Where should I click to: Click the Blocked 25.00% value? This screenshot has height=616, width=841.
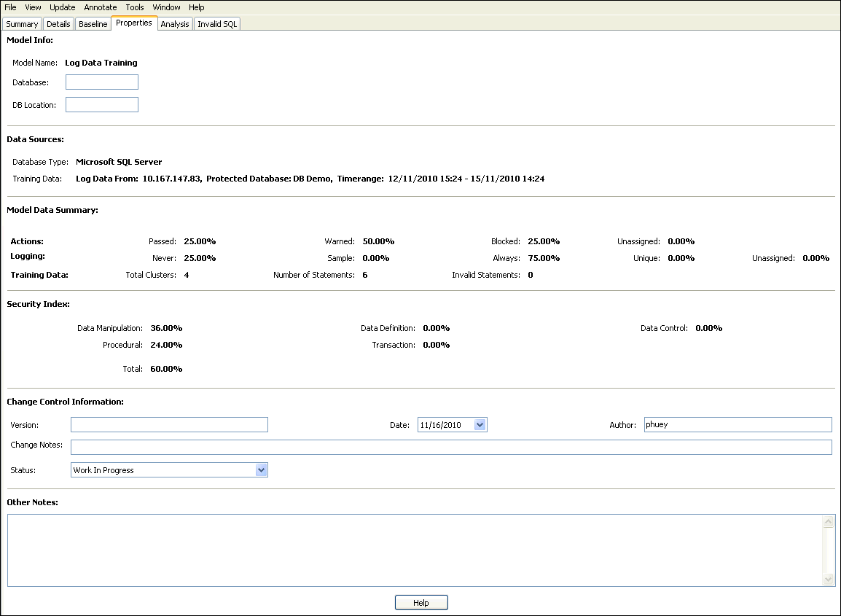click(x=544, y=241)
